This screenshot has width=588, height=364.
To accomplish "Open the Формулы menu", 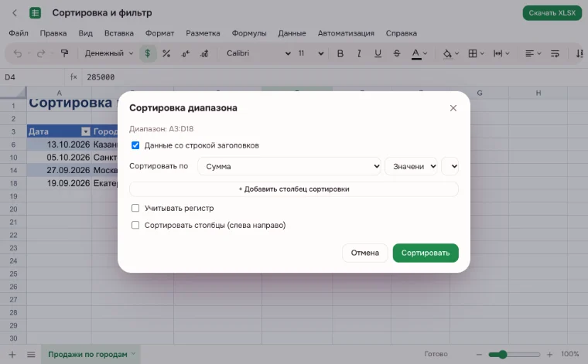I will coord(249,33).
